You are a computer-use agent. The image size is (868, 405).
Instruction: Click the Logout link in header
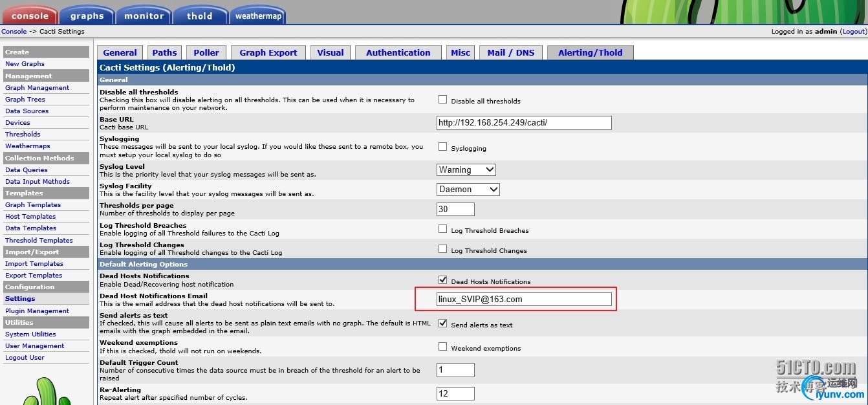[853, 31]
